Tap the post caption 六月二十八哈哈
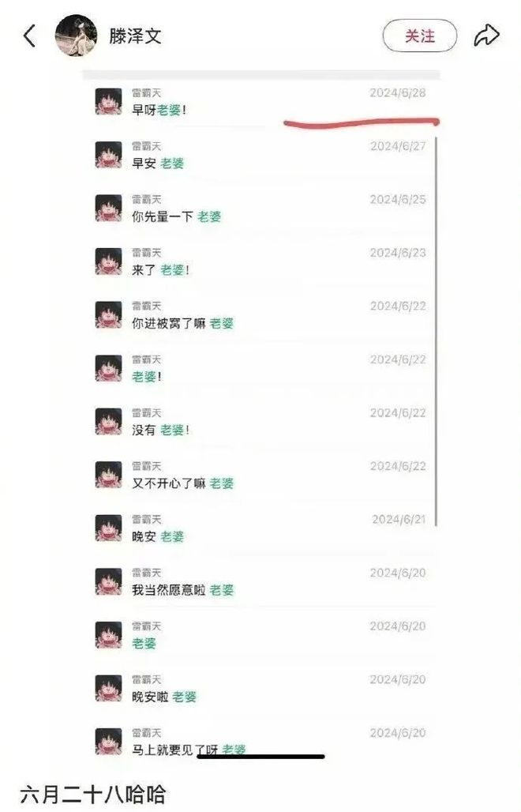 coord(92,794)
